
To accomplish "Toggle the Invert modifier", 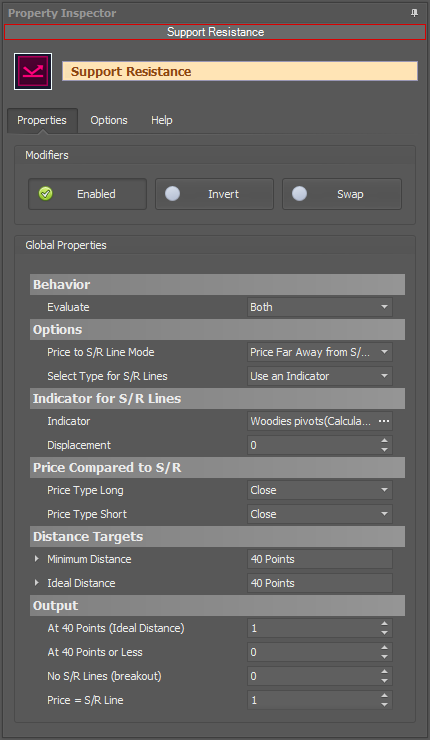I will 214,194.
